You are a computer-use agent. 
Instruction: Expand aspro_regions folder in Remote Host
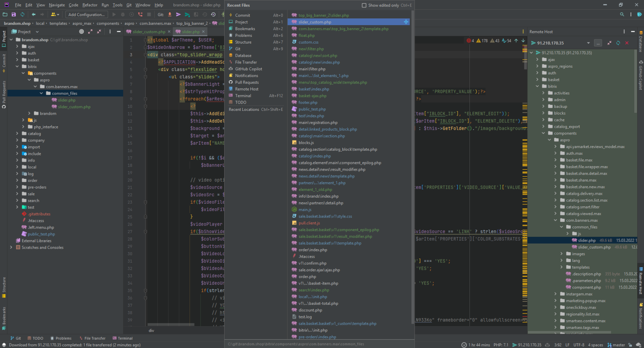point(537,66)
